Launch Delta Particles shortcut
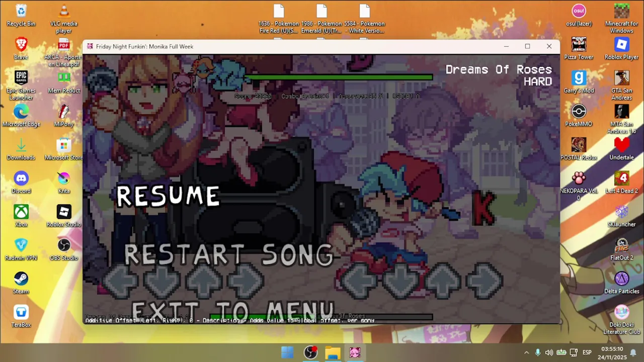The width and height of the screenshot is (644, 362). point(622,283)
